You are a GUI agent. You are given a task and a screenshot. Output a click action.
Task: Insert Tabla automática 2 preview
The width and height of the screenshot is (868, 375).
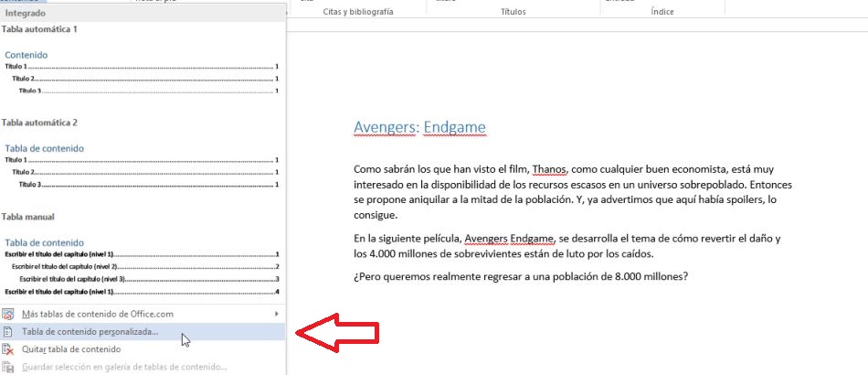coord(142,166)
